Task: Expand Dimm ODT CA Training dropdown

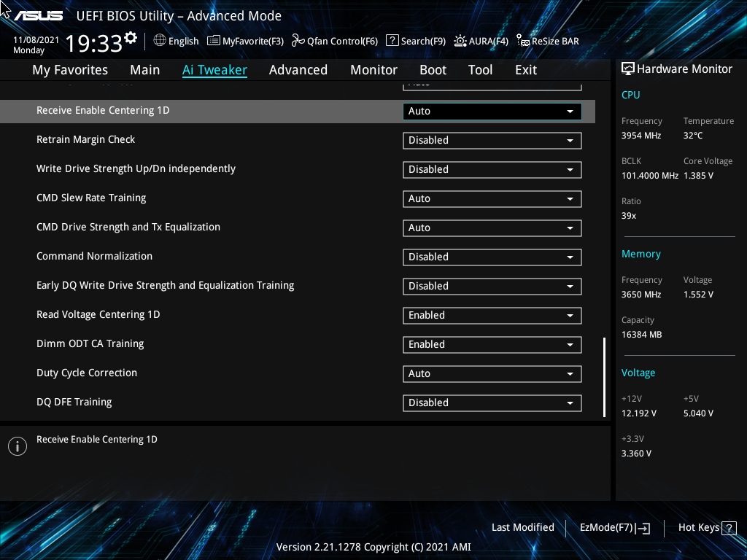Action: pyautogui.click(x=492, y=345)
